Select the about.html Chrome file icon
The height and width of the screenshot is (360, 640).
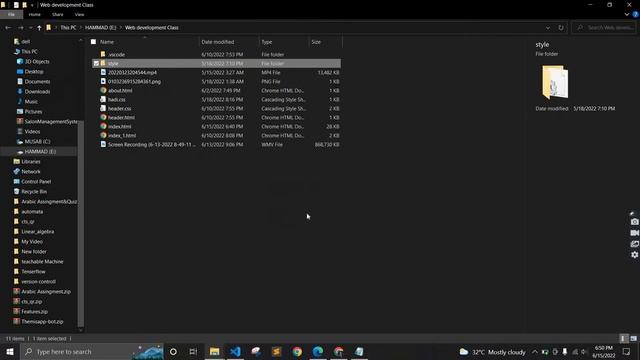(x=103, y=90)
